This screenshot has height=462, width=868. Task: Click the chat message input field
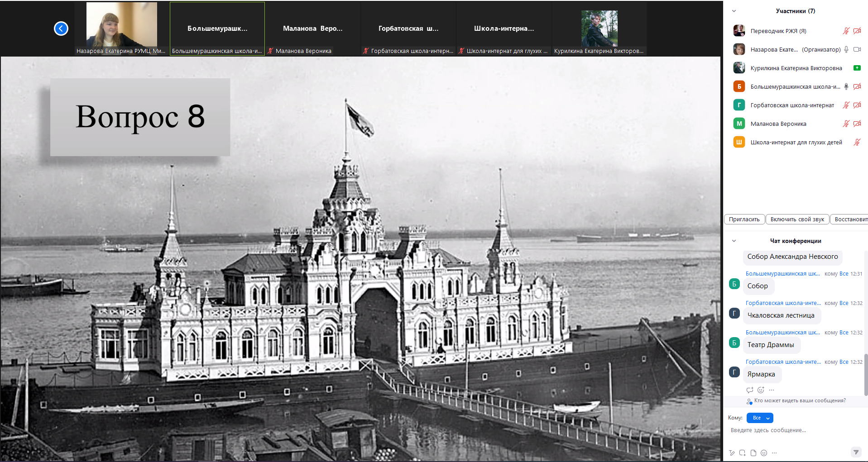(x=792, y=430)
